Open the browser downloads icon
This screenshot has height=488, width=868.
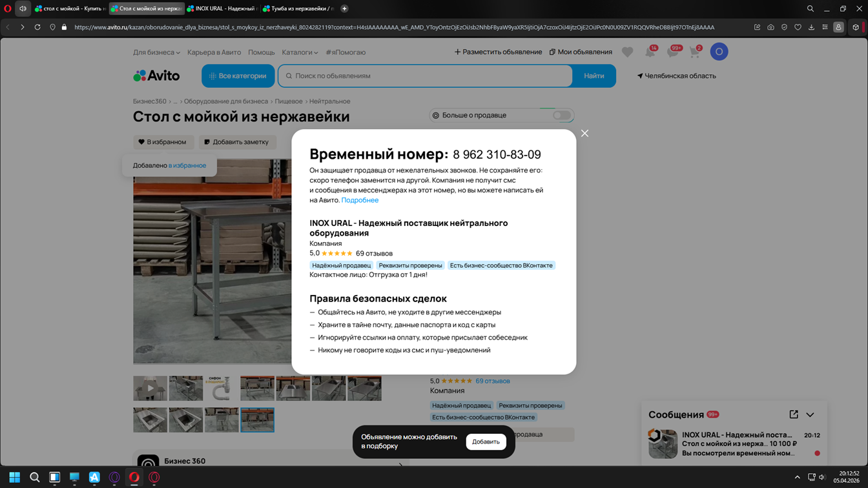pos(811,27)
